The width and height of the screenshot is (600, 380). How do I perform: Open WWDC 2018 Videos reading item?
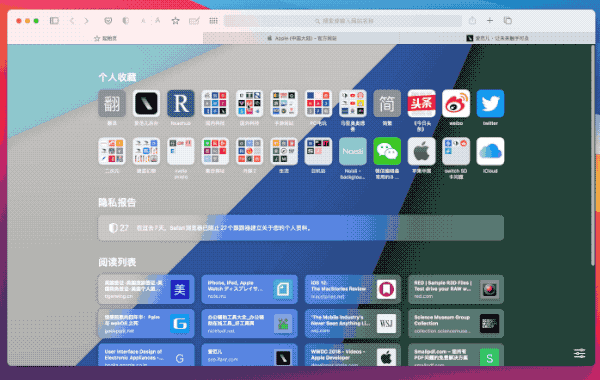tap(353, 355)
